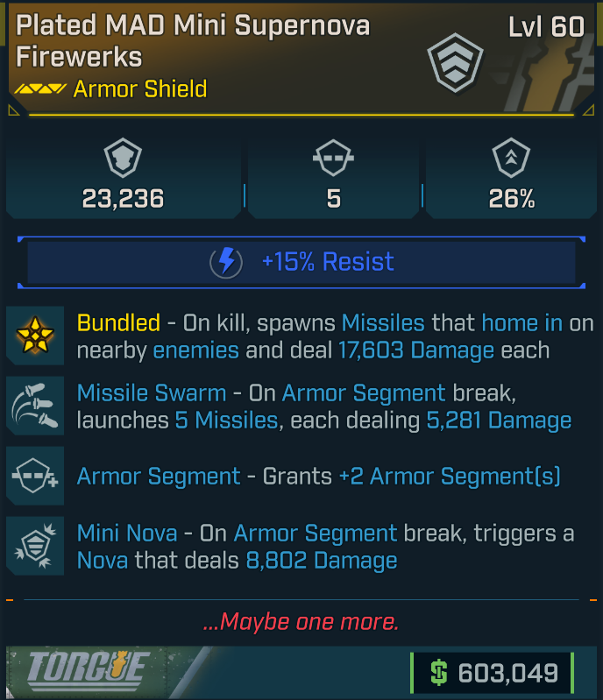603x700 pixels.
Task: Click the Bundled perk name text
Action: point(119,322)
